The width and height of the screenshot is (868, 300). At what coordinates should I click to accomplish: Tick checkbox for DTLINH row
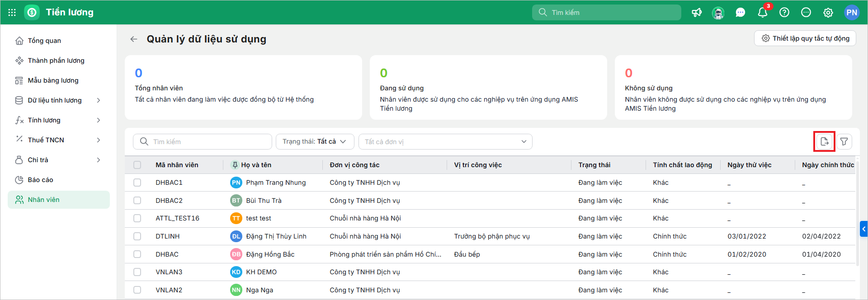pos(137,236)
